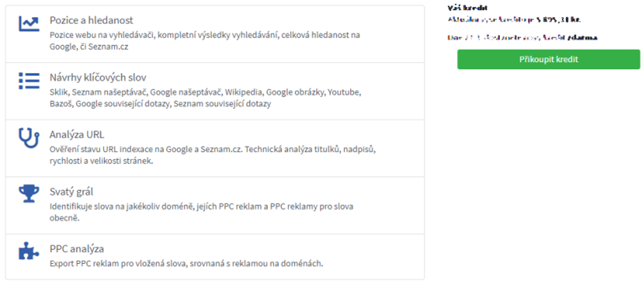Click the line-chart icon beside Pozice a hledanost
The height and width of the screenshot is (283, 644).
(x=29, y=25)
